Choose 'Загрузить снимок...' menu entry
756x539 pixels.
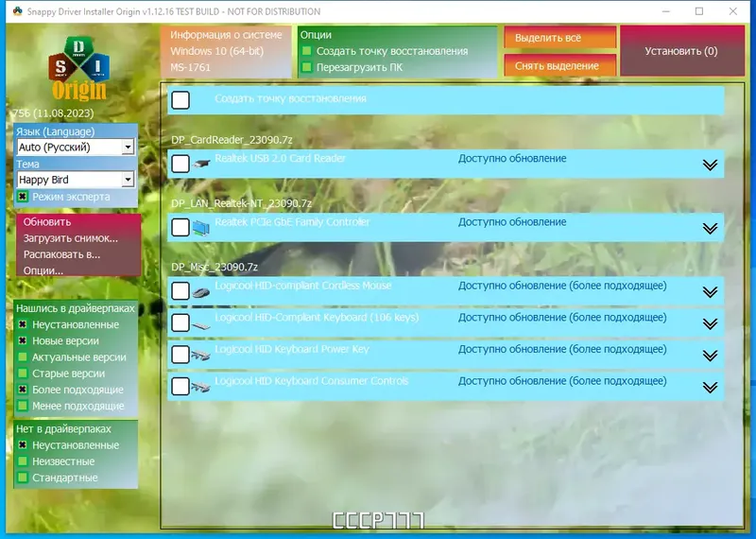click(70, 238)
